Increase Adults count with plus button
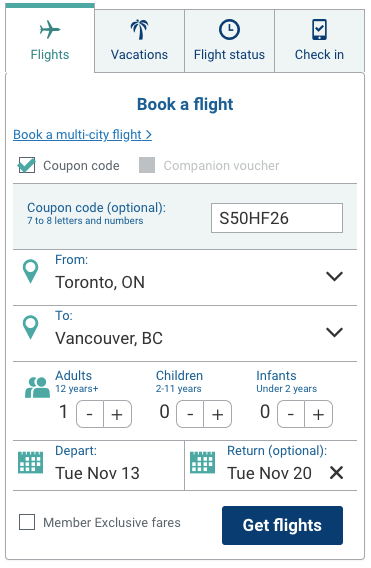The height and width of the screenshot is (568, 371). [117, 414]
